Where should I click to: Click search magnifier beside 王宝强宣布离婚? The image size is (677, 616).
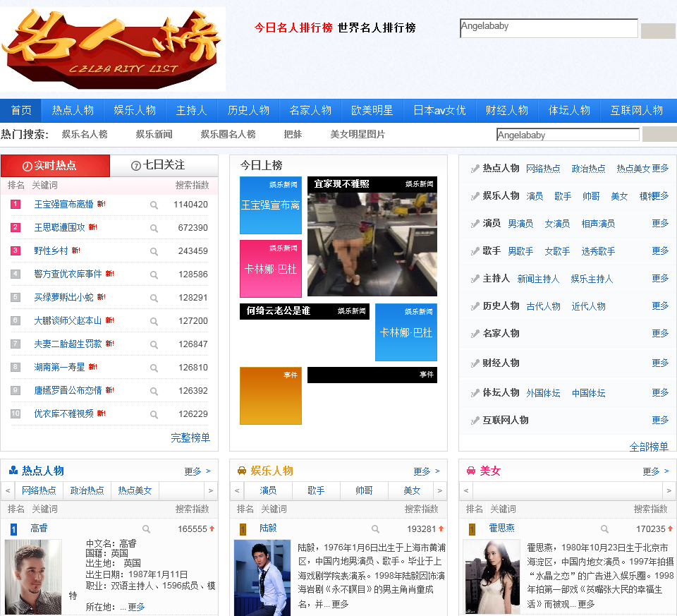154,205
